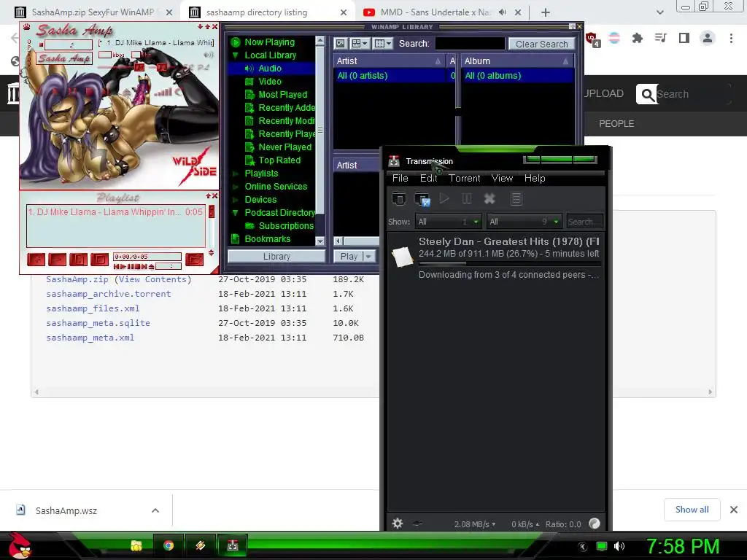Expand Online Services tree node
Viewport: 747px width, 560px height.
click(x=235, y=187)
